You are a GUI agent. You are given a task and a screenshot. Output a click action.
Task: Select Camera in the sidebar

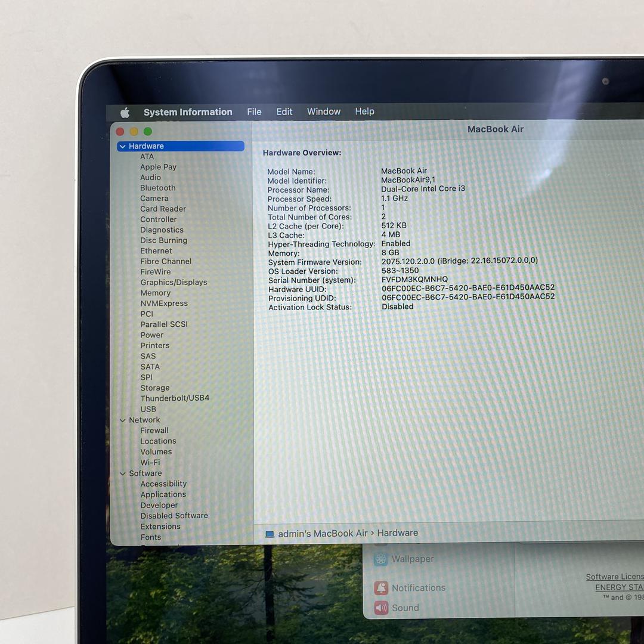tap(154, 199)
